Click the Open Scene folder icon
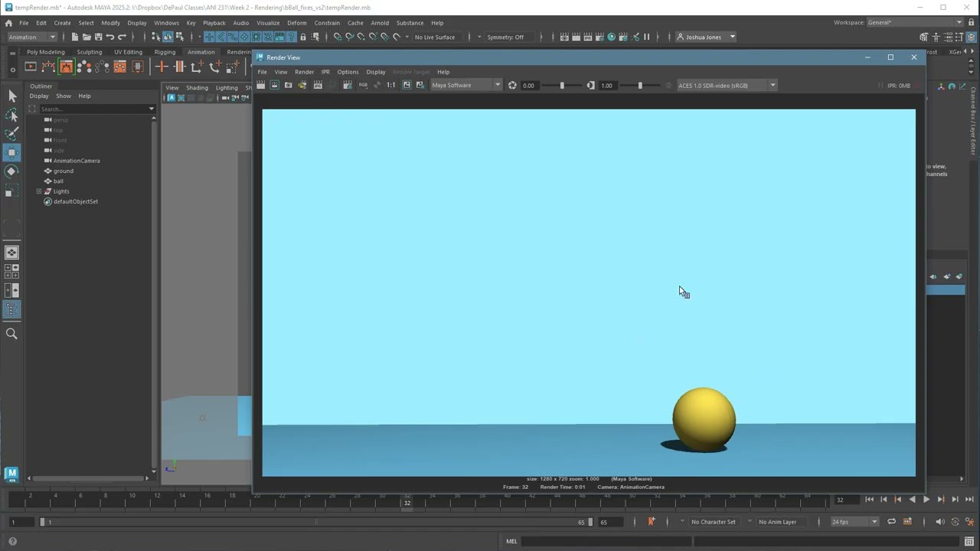 (x=87, y=37)
